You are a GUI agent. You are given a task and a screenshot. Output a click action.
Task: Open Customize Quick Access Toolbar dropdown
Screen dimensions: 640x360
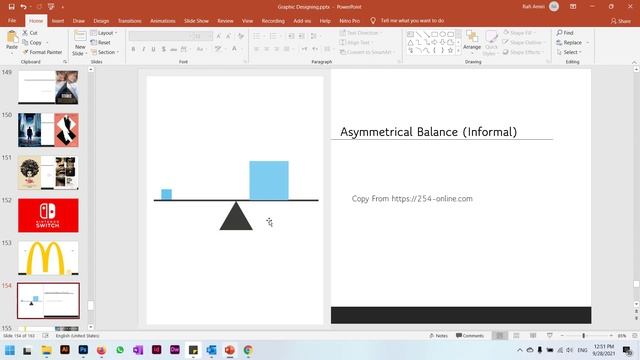tap(62, 7)
